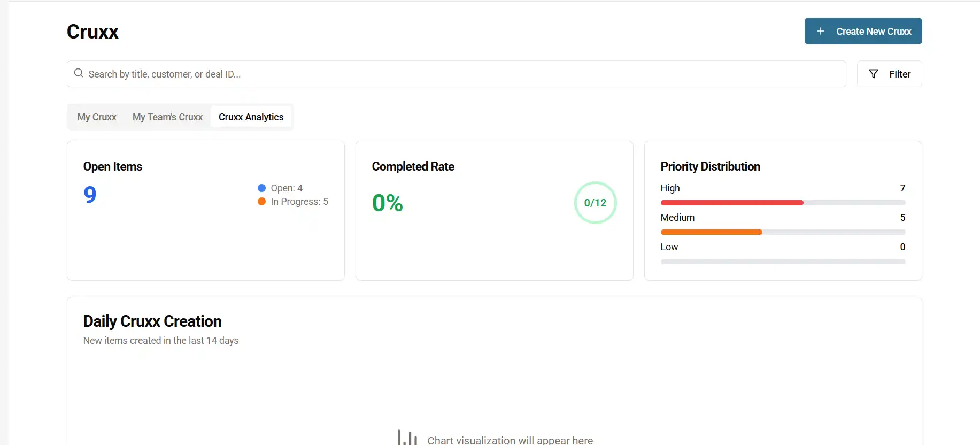Click the orange Medium priority bar
The width and height of the screenshot is (980, 445).
[711, 232]
